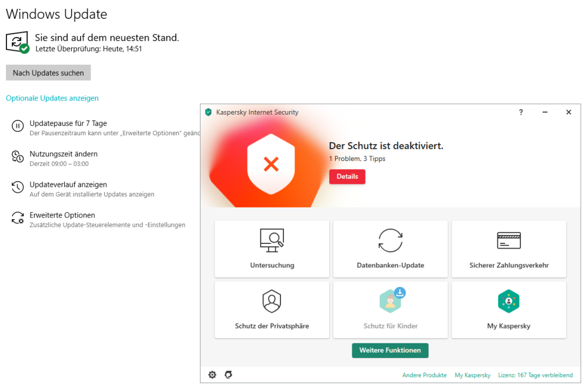
Task: Open Sicherer Zahlungsverkehr tile
Action: 509,249
